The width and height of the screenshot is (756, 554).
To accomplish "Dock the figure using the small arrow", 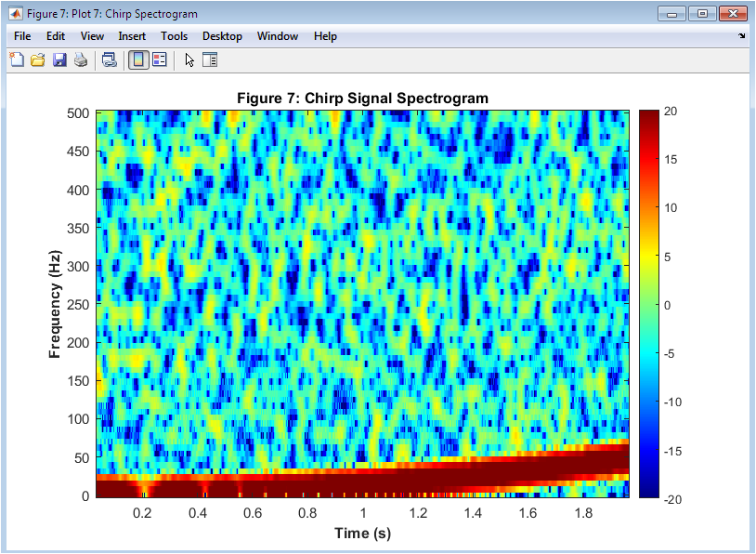I will [x=741, y=36].
